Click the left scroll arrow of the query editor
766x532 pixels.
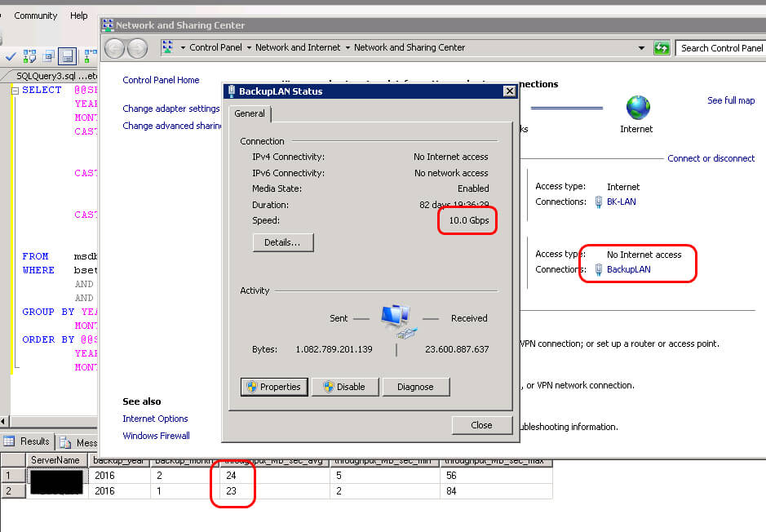(4, 420)
